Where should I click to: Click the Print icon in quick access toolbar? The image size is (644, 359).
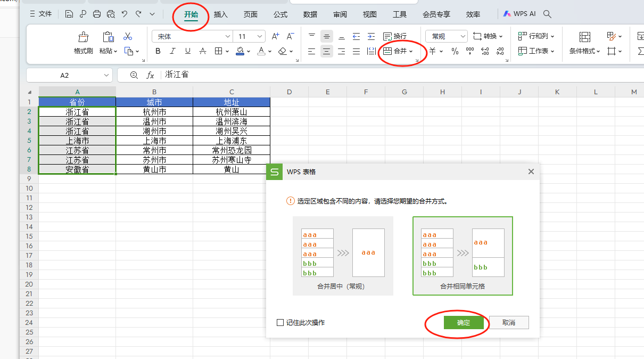(x=97, y=14)
